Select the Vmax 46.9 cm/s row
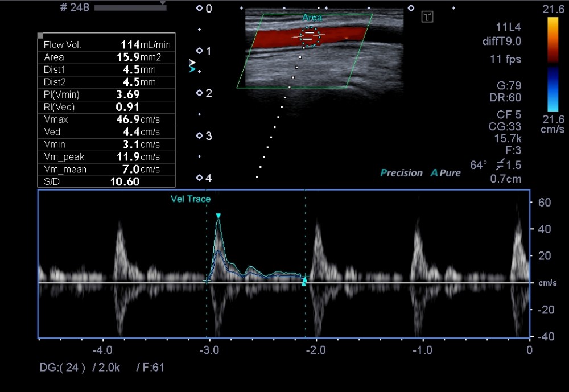 pyautogui.click(x=106, y=119)
